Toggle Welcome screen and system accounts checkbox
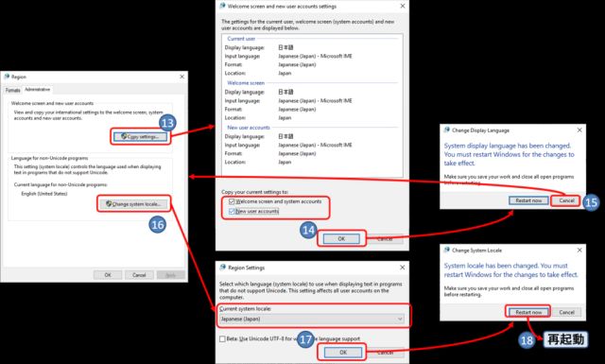The image size is (605, 364). pos(232,201)
